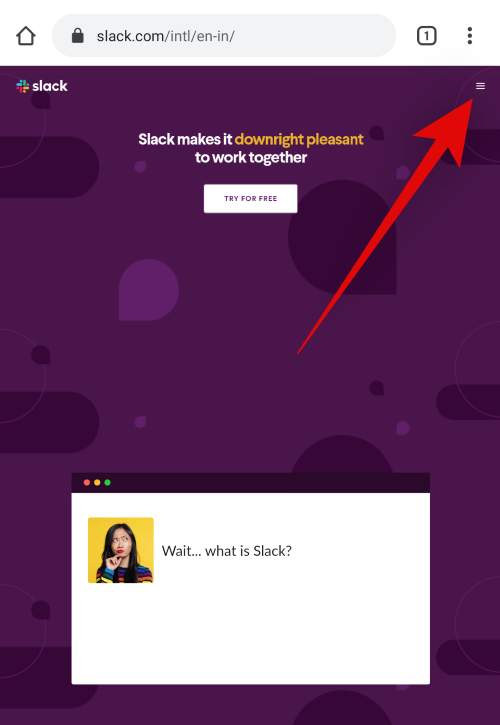Open Chrome's three-dot overflow menu
The height and width of the screenshot is (725, 500).
click(469, 36)
